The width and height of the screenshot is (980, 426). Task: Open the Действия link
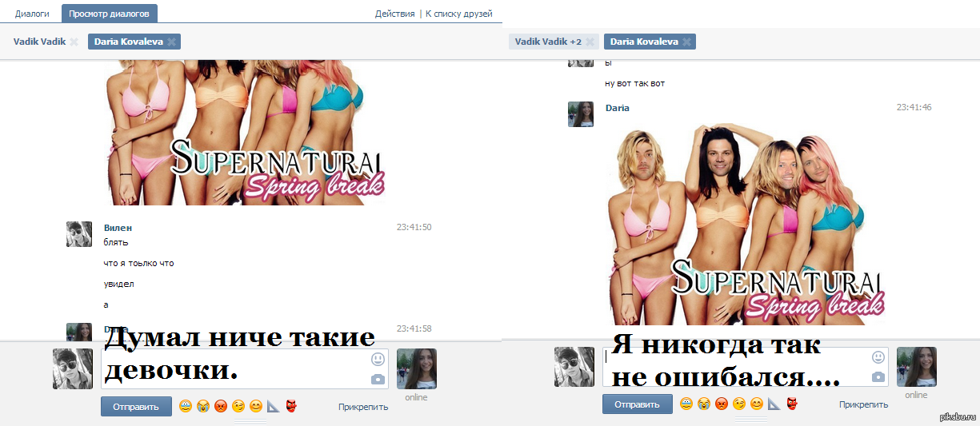[x=394, y=14]
